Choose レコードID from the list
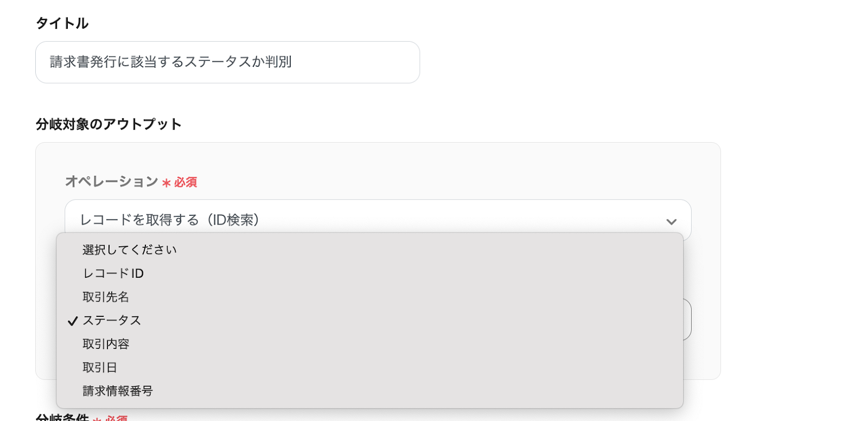Screen dimensions: 868x421 click(113, 273)
